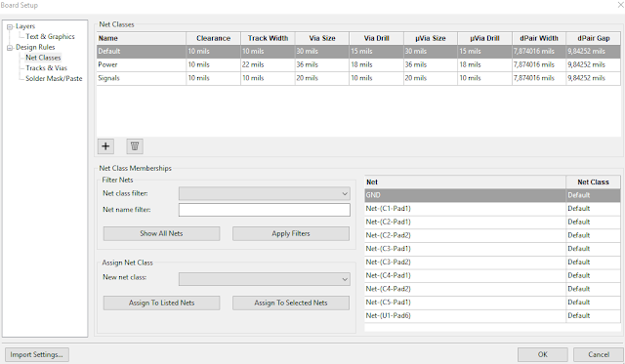Open the New net class dropdown
625x364 pixels.
point(265,279)
